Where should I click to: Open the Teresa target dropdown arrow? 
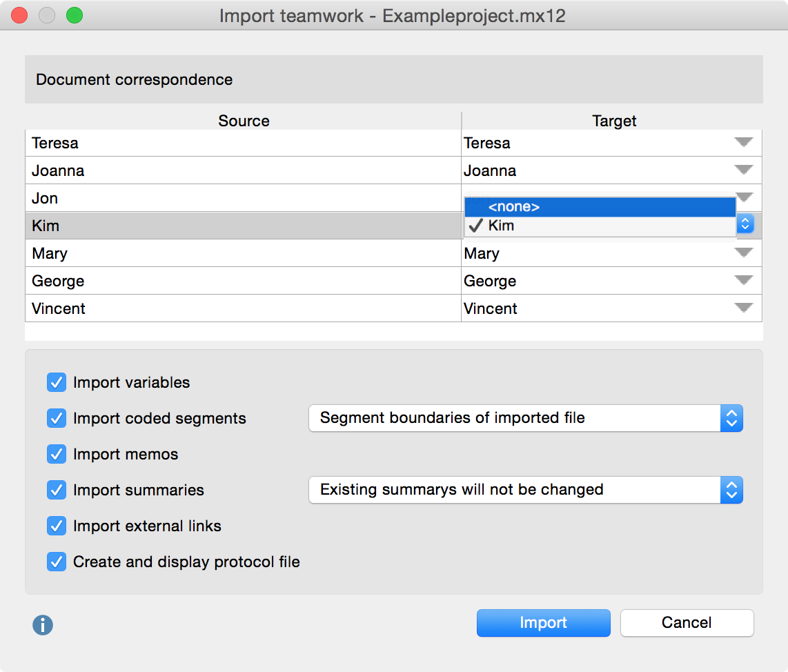pos(743,142)
